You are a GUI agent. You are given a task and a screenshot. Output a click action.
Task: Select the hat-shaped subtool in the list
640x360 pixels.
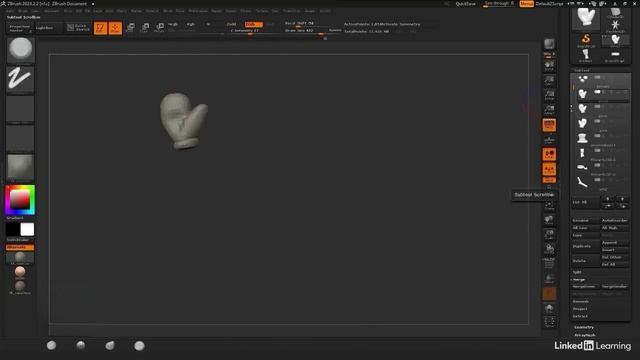[x=582, y=138]
